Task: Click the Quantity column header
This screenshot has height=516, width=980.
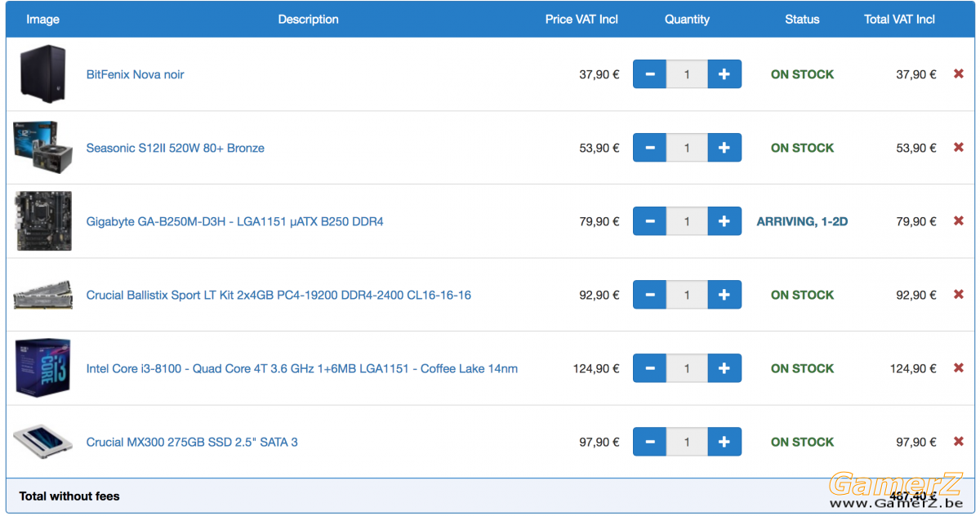Action: coord(687,20)
